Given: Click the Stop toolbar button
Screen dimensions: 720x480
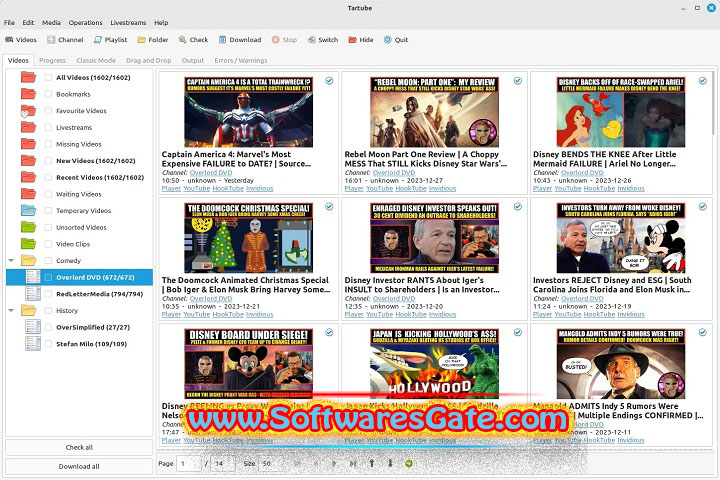Looking at the screenshot, I should (x=284, y=40).
